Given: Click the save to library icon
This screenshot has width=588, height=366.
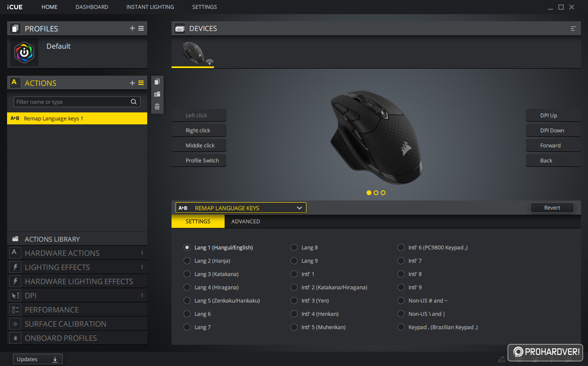Looking at the screenshot, I should (x=157, y=94).
